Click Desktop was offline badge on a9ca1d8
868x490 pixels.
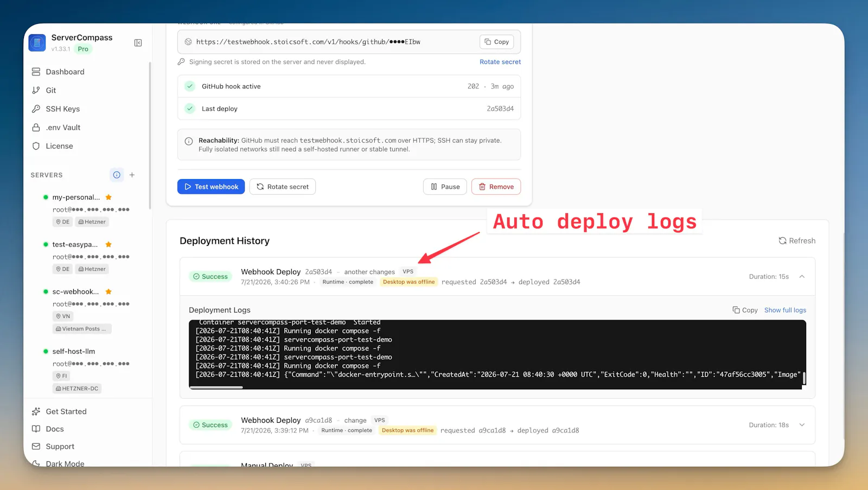[408, 430]
